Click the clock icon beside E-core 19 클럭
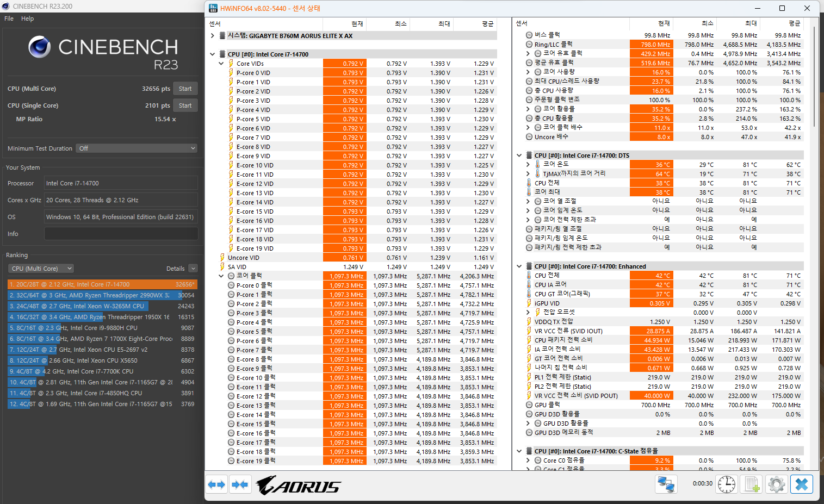 coord(231,461)
